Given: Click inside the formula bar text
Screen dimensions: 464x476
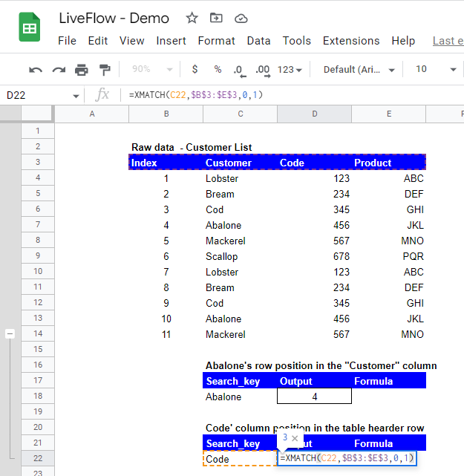Looking at the screenshot, I should coord(196,95).
